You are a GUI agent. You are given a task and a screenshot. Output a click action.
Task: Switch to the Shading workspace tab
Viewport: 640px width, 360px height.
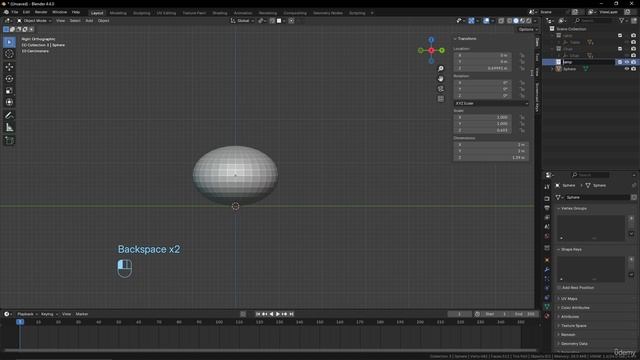click(220, 13)
